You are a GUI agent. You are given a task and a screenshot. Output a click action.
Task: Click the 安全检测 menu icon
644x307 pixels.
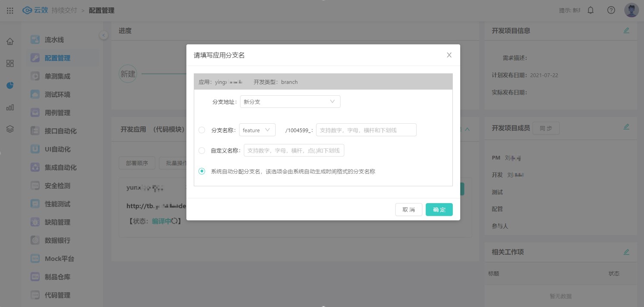point(35,185)
